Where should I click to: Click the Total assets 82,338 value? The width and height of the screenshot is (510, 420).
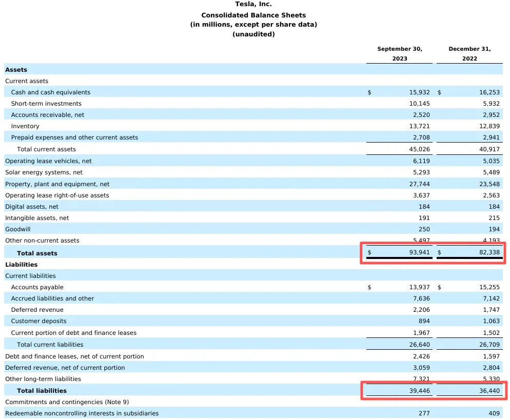click(x=489, y=252)
